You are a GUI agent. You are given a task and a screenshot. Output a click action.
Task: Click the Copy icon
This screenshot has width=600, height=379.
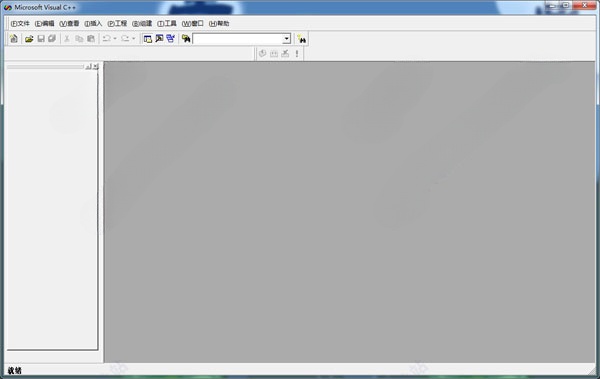79,39
